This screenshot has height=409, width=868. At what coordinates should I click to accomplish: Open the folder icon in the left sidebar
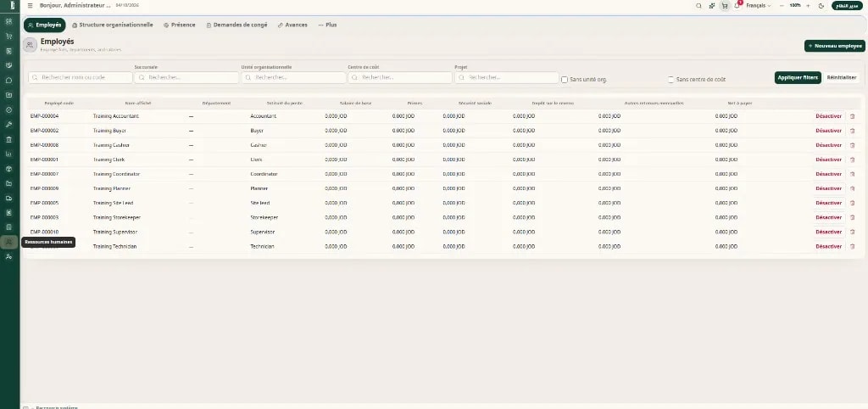[8, 183]
